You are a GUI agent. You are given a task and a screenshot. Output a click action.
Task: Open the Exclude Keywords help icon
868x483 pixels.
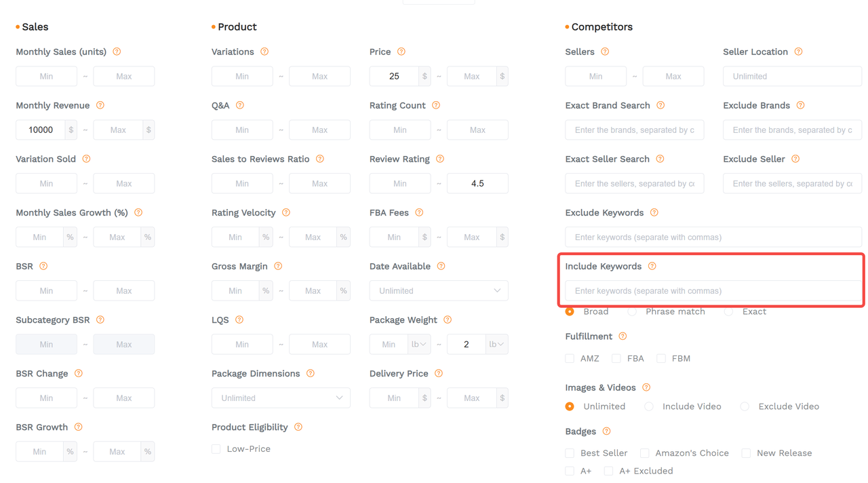click(x=654, y=212)
